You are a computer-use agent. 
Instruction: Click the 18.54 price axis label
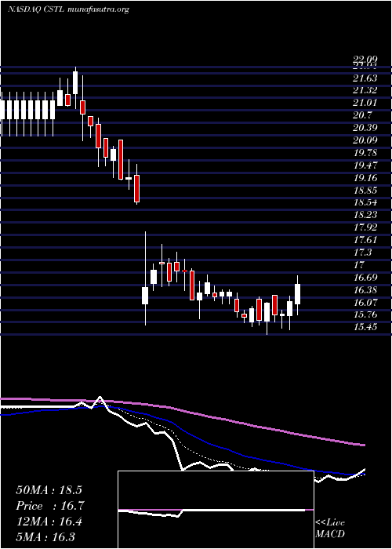click(x=365, y=202)
